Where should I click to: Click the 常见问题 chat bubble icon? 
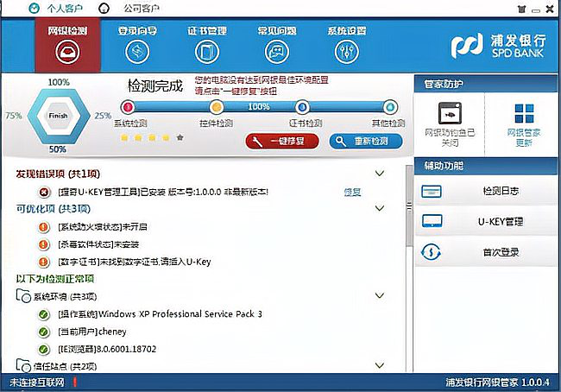tap(277, 52)
